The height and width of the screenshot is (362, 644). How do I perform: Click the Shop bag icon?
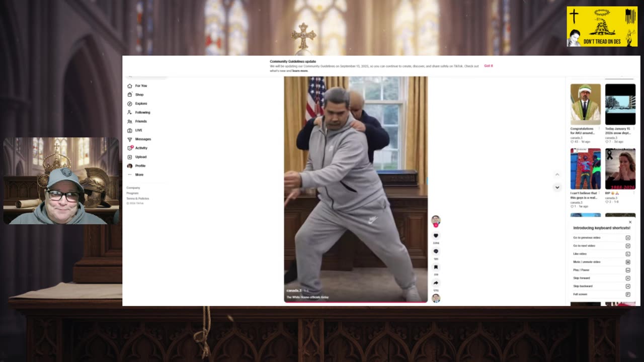pos(129,95)
